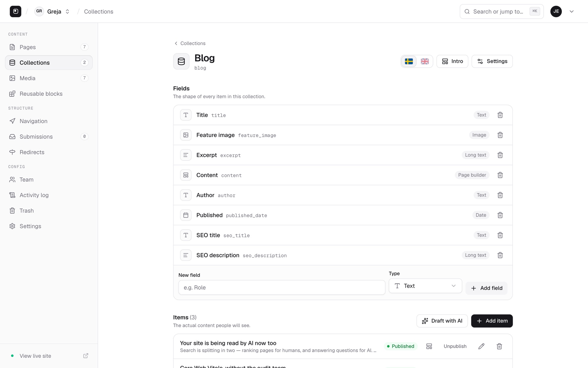588x368 pixels.
Task: Delete the 'Your site is being read by AI' item
Action: 499,346
